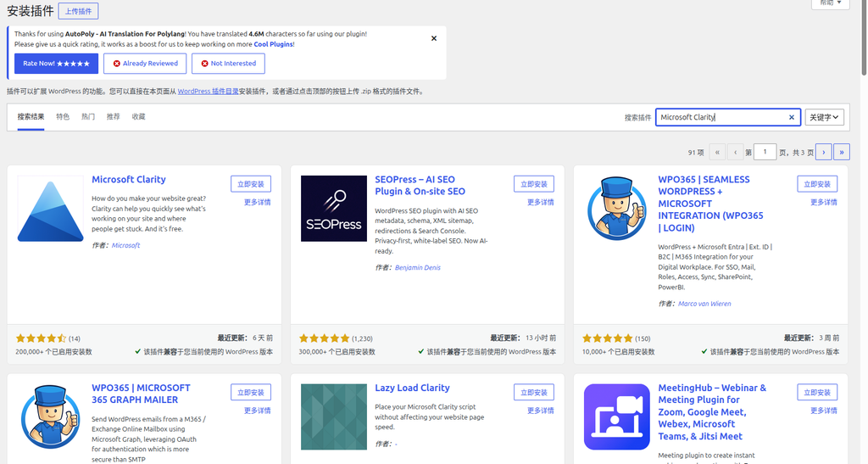The image size is (868, 464).
Task: Click the disabled first page arrow
Action: (717, 152)
